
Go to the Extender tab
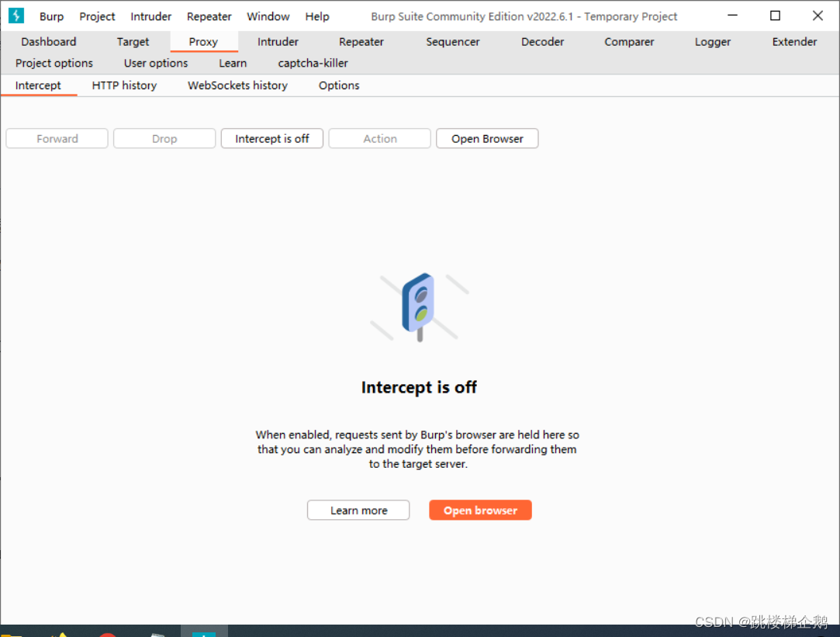pyautogui.click(x=794, y=42)
